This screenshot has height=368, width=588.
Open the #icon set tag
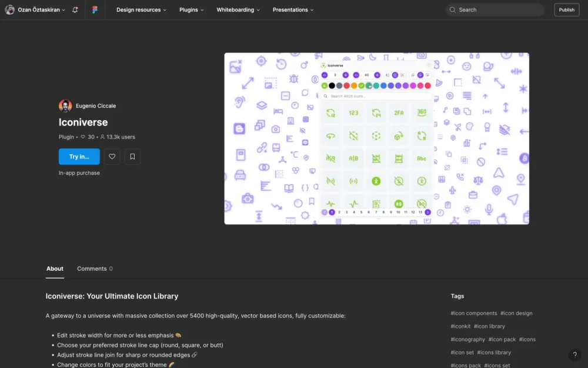point(462,353)
